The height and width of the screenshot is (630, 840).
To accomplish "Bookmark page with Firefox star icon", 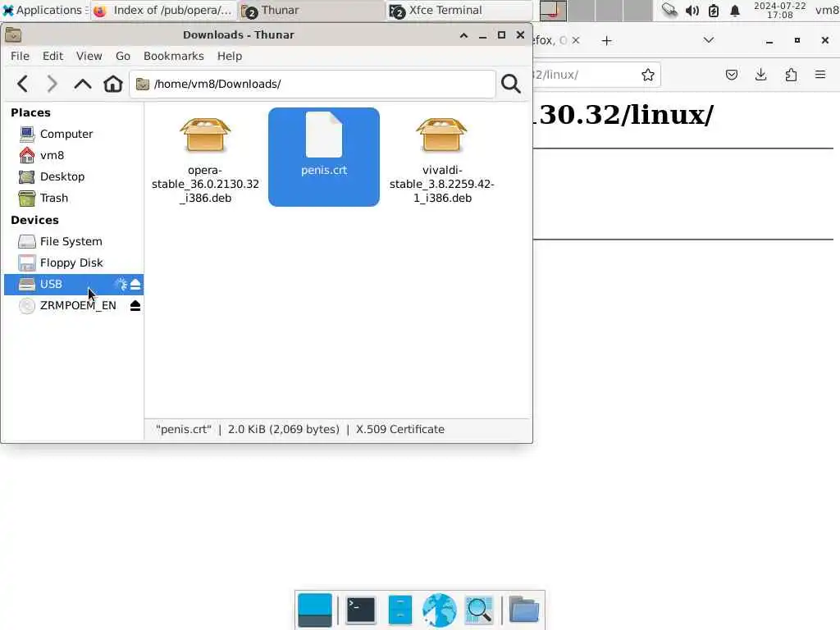I will pyautogui.click(x=648, y=75).
